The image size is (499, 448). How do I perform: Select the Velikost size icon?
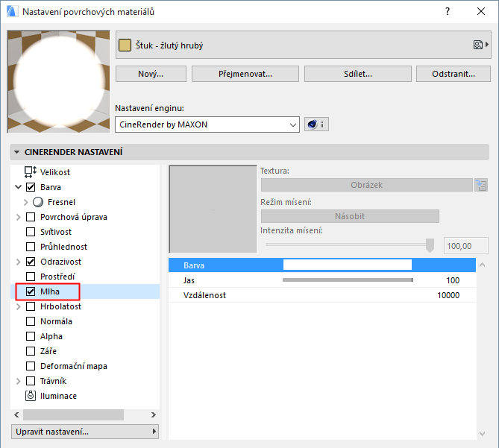point(31,172)
